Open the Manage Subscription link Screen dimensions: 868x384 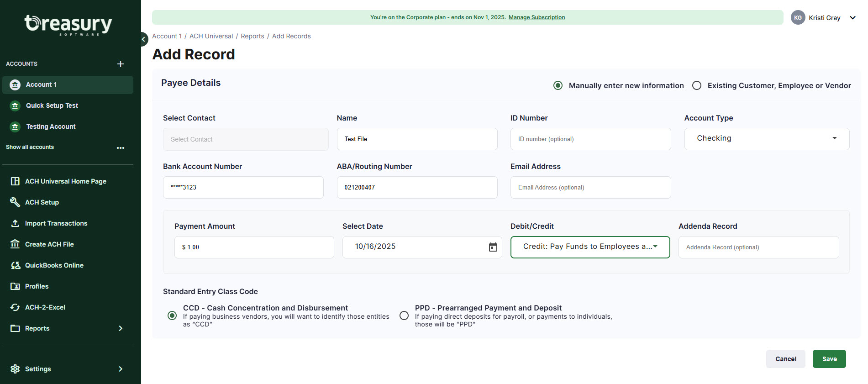[x=537, y=17]
